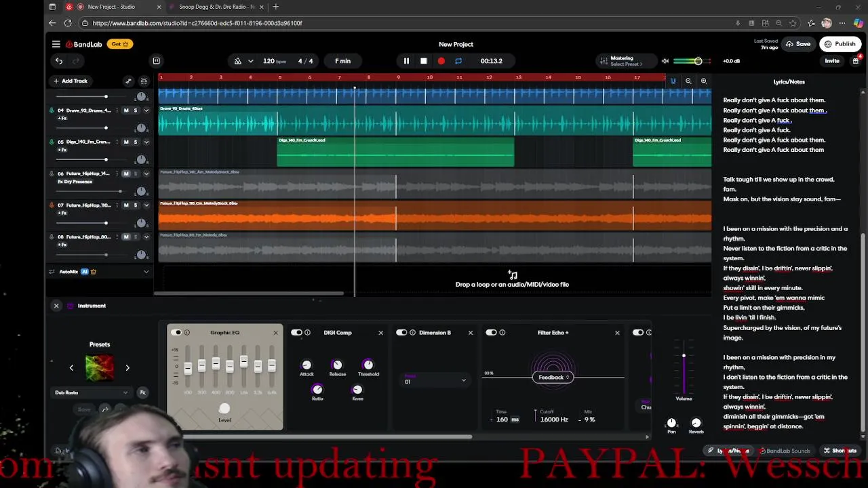The height and width of the screenshot is (488, 868).
Task: Mute track 05 Digs_140_Fm_Crunch
Action: [x=125, y=142]
